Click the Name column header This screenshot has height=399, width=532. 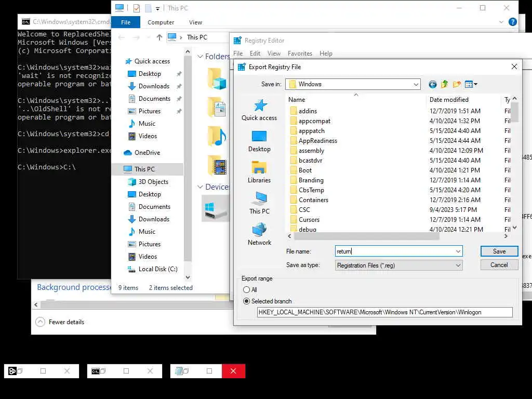(x=355, y=100)
